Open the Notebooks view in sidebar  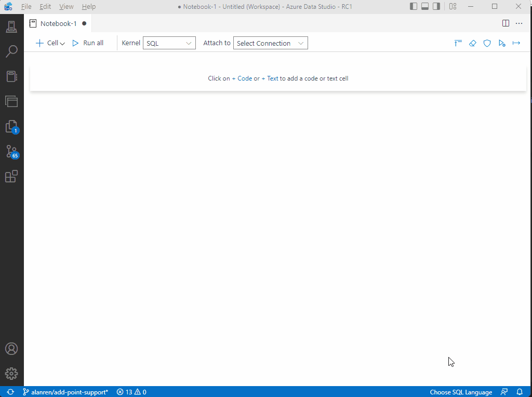click(11, 76)
